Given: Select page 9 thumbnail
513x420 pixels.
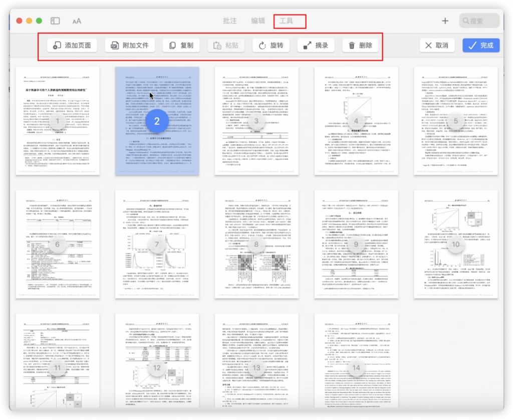Looking at the screenshot, I should tap(356, 245).
